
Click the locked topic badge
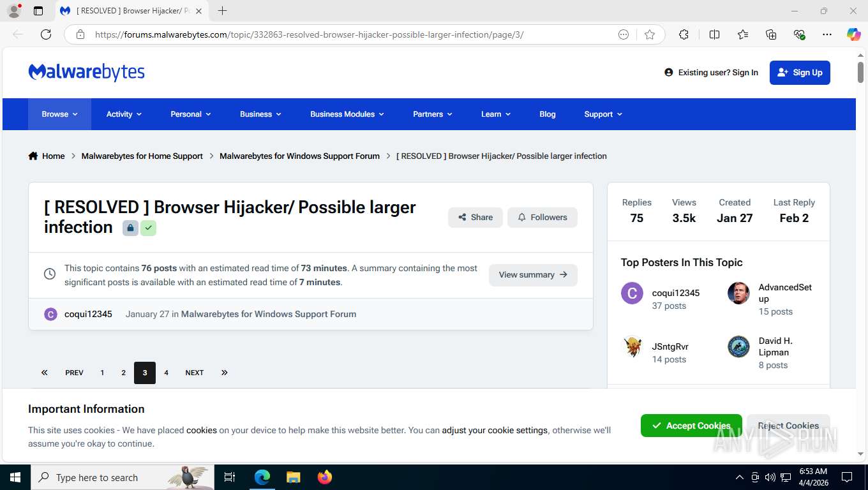[x=130, y=228]
